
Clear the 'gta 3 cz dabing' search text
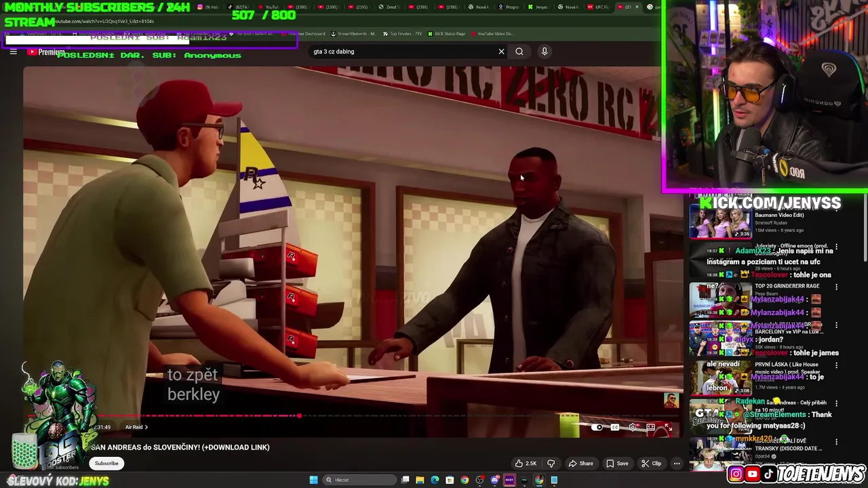[x=501, y=52]
